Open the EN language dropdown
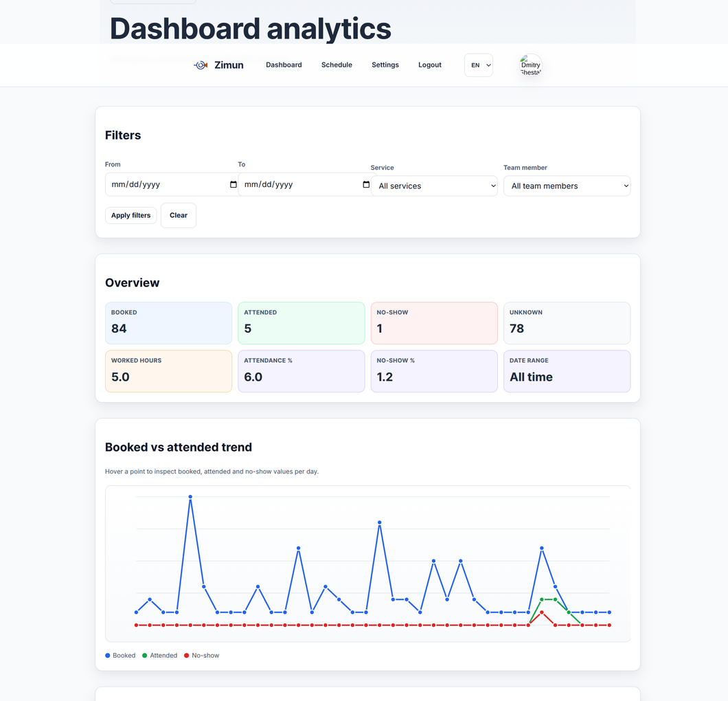The width and height of the screenshot is (728, 701). tap(479, 65)
